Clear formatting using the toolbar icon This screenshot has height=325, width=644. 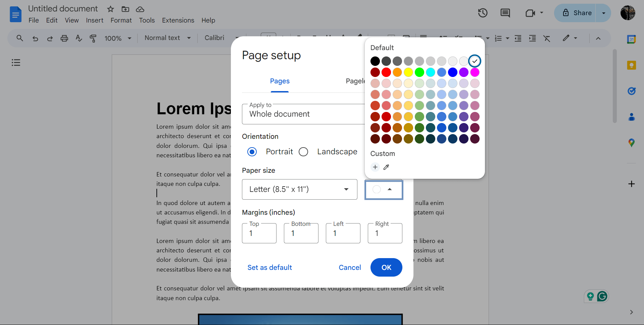point(547,38)
